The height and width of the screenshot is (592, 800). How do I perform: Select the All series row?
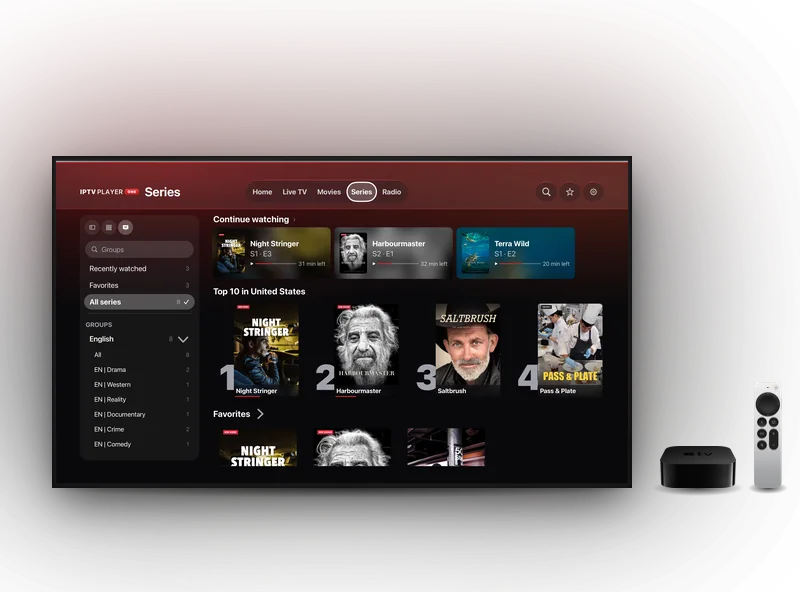pyautogui.click(x=139, y=302)
